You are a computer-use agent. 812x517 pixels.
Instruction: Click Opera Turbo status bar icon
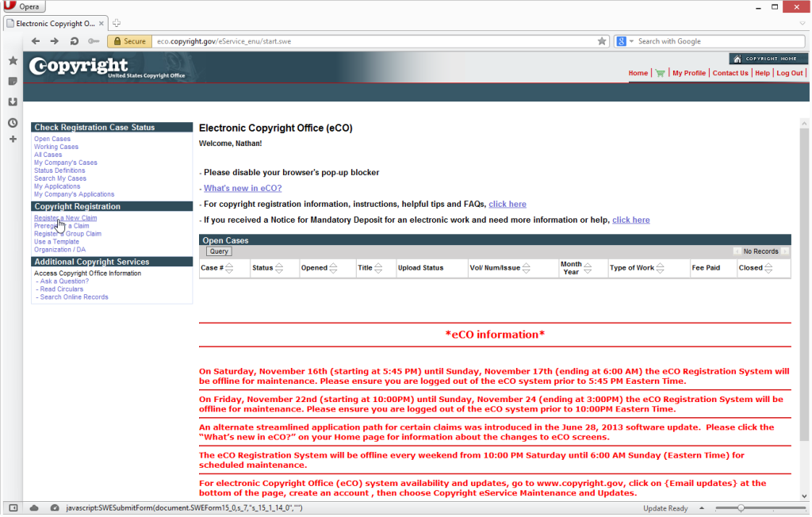[x=55, y=508]
